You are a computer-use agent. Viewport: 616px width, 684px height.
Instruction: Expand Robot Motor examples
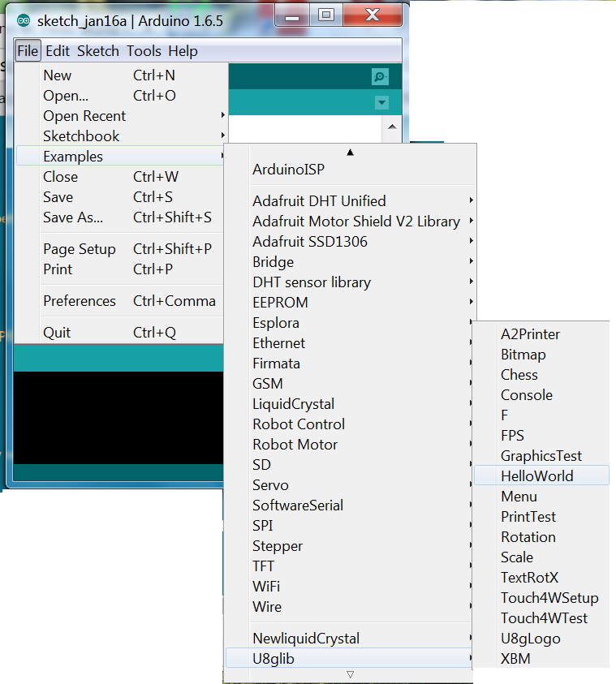(349, 444)
